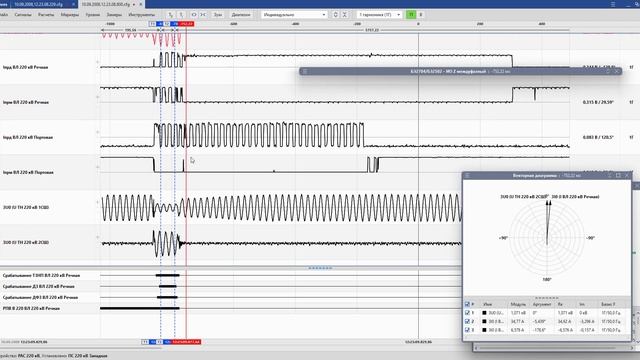Maximize the Векторная диаграмма window
Viewport: 640px width, 360px height.
pyautogui.click(x=618, y=176)
